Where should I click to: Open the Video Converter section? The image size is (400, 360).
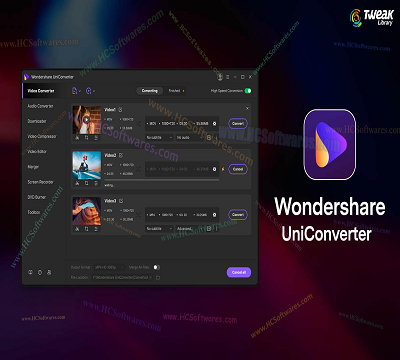pyautogui.click(x=41, y=91)
